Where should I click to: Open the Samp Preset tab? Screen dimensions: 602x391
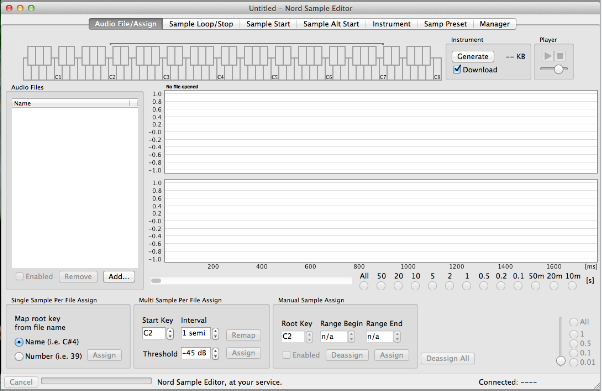[x=445, y=24]
